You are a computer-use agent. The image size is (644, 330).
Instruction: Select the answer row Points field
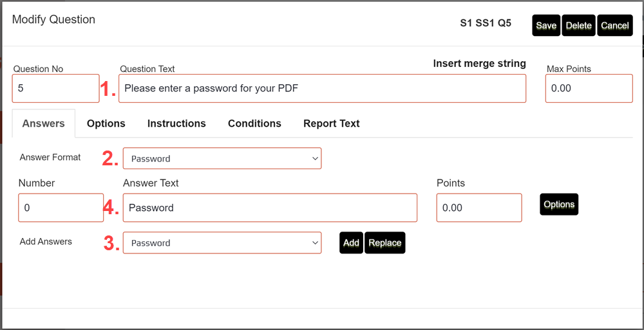pos(478,208)
